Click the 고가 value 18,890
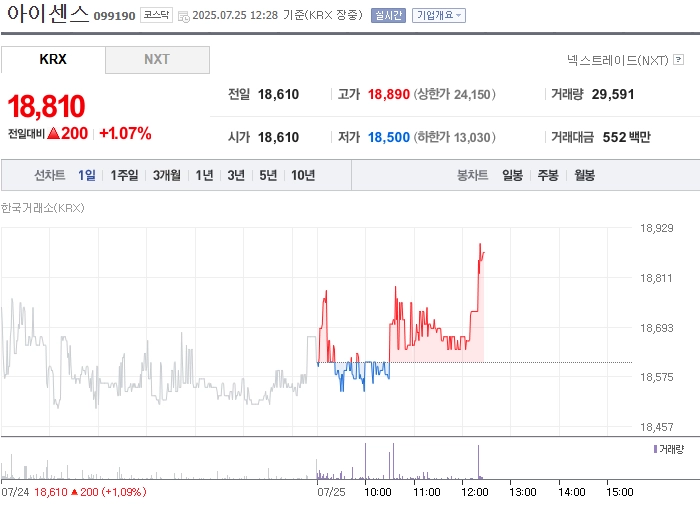This screenshot has width=700, height=505. (388, 94)
